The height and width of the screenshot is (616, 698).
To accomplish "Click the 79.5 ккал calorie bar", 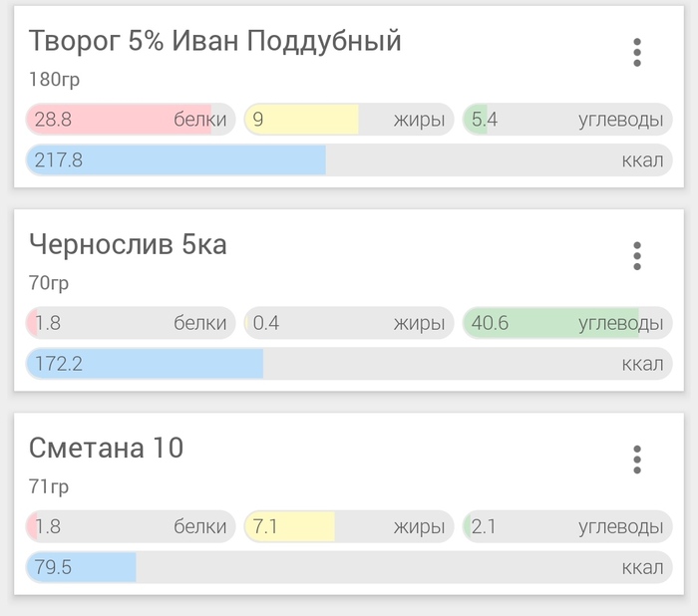I will [x=349, y=567].
